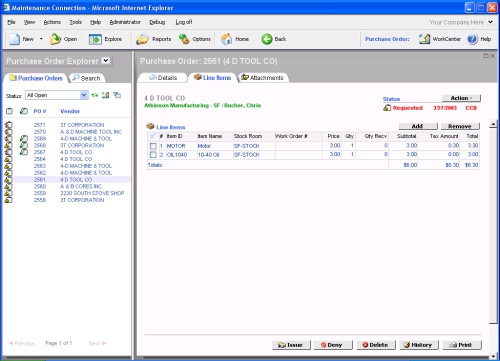The image size is (500, 361).
Task: Sort by PO # column header
Action: point(40,111)
